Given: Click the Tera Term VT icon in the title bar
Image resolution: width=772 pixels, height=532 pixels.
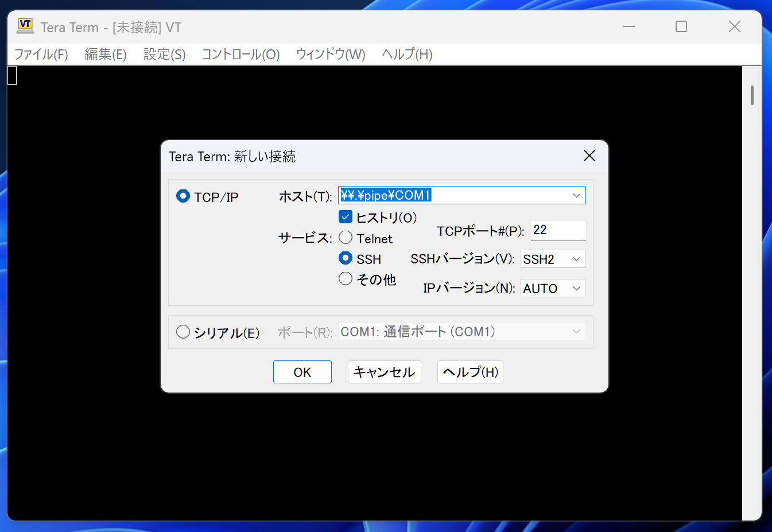Looking at the screenshot, I should coord(24,26).
